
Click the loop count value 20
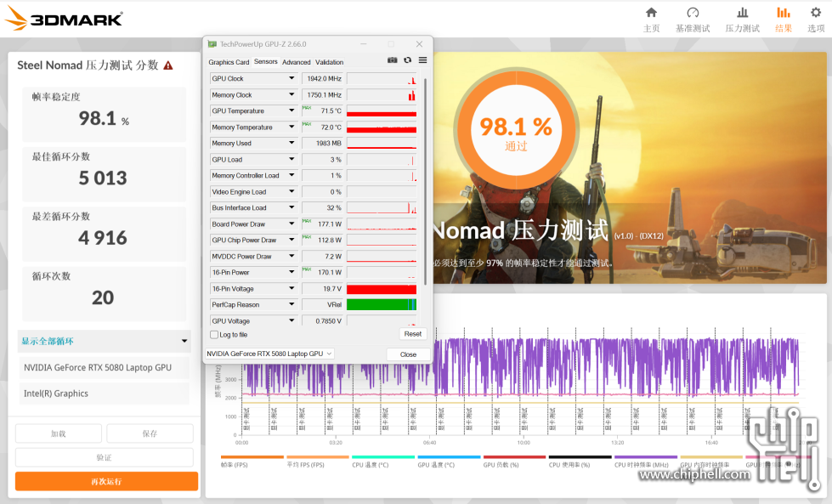(x=103, y=297)
